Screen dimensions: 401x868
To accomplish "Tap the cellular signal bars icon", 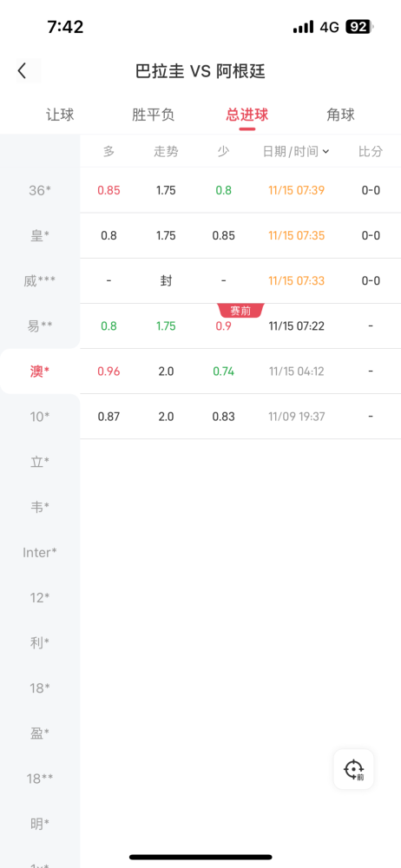I will pos(304,27).
